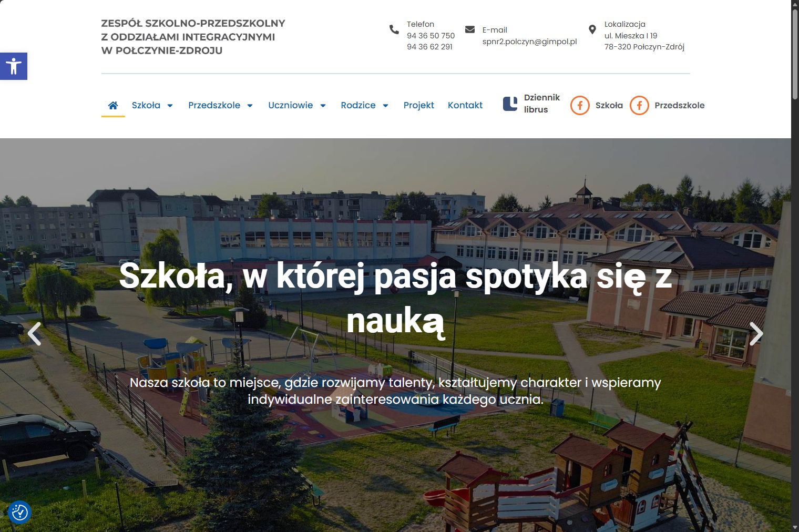799x532 pixels.
Task: Open the accessibility tools widget
Action: click(14, 66)
